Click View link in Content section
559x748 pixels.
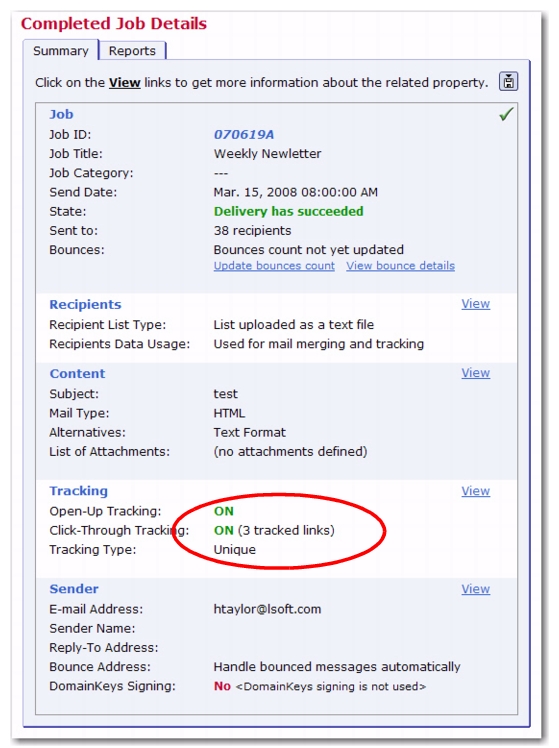click(x=475, y=373)
